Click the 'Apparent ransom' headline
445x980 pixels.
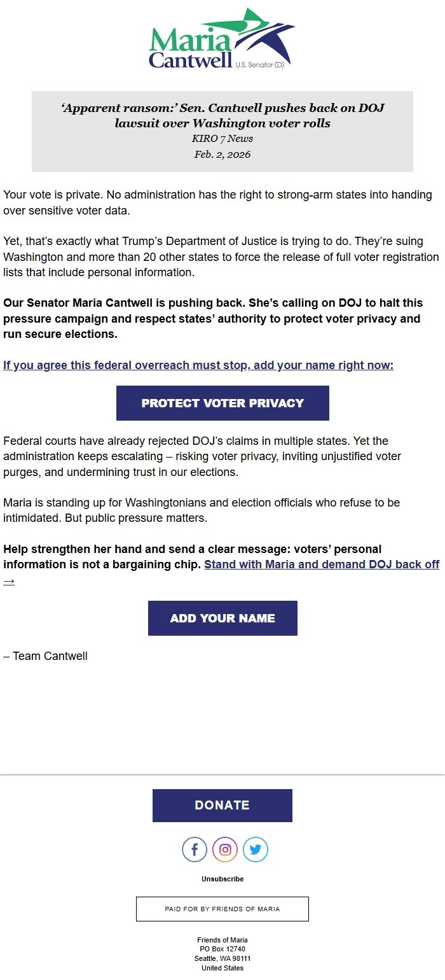click(x=222, y=115)
